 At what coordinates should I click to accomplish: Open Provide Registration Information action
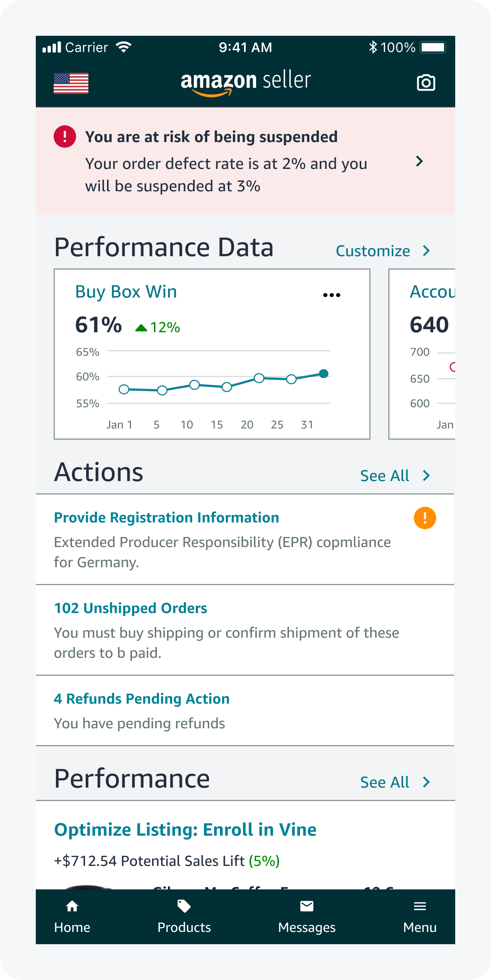click(x=167, y=518)
